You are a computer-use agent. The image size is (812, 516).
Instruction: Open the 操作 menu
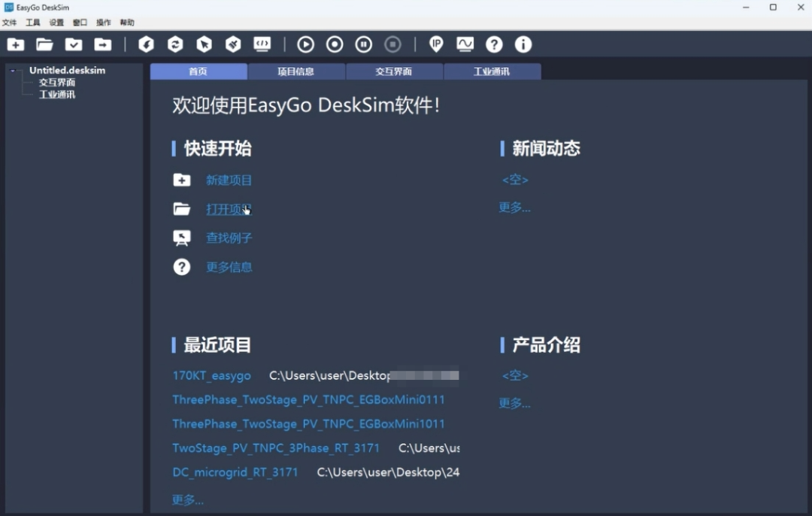click(x=104, y=23)
